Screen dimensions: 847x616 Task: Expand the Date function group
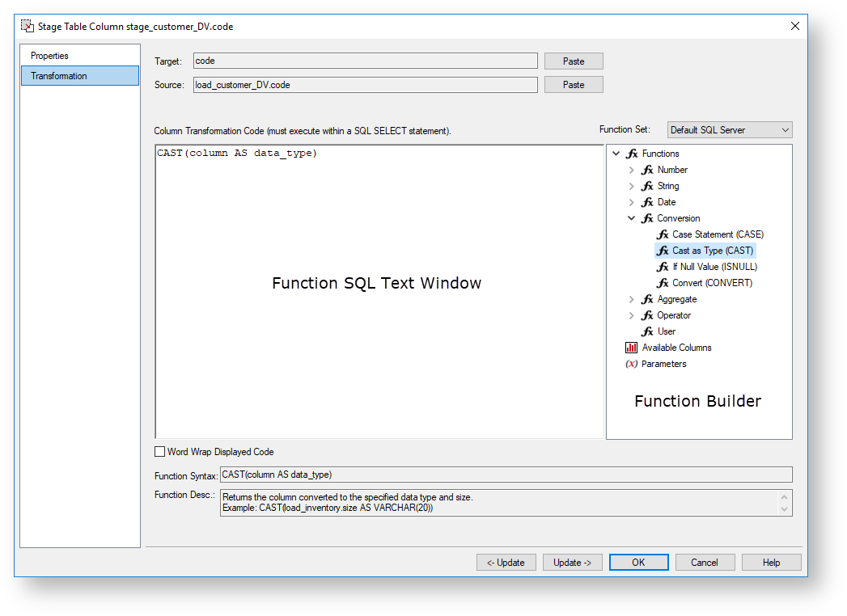(632, 202)
